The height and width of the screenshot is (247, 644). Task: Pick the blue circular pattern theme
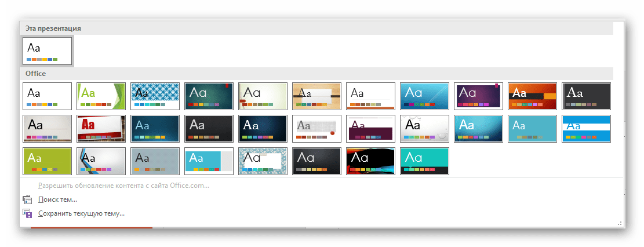(x=155, y=96)
